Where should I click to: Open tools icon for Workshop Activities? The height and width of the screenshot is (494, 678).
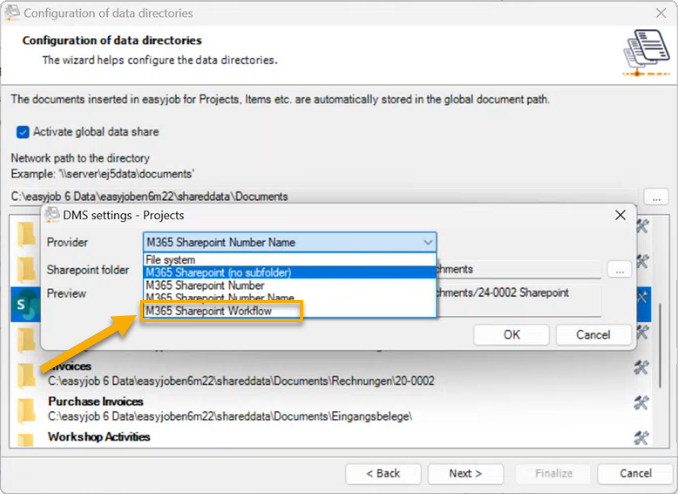(x=642, y=438)
